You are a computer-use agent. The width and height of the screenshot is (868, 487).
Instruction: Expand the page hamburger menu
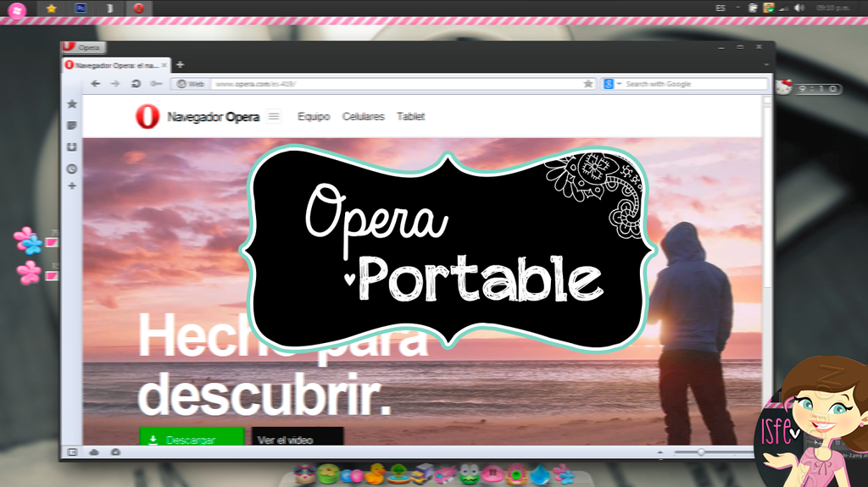click(x=274, y=116)
